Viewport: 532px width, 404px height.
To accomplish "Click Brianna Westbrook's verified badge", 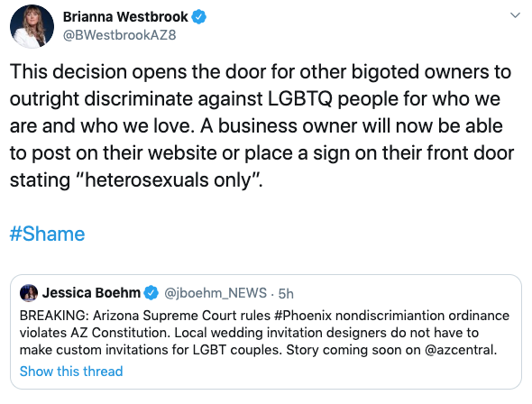I will pyautogui.click(x=199, y=17).
